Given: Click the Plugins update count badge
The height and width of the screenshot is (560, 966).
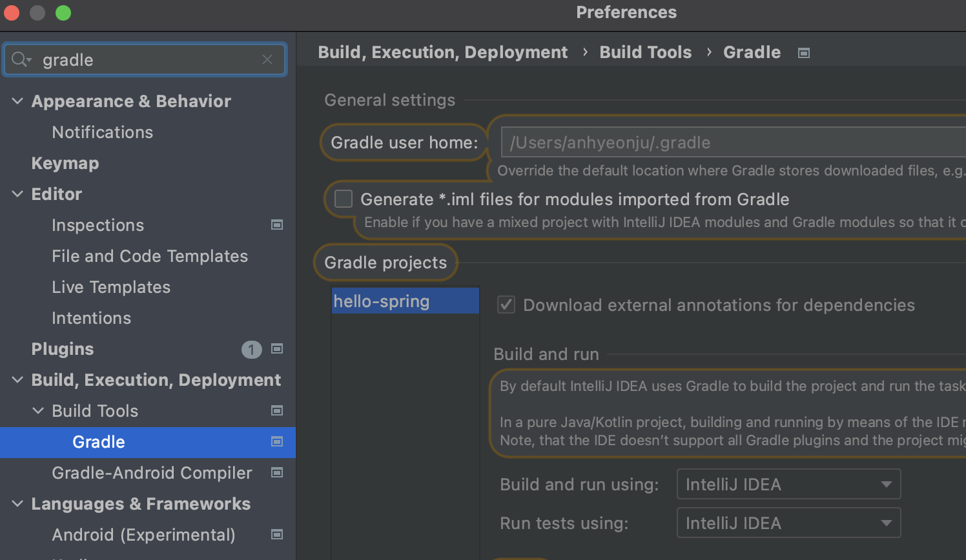Looking at the screenshot, I should click(x=251, y=350).
